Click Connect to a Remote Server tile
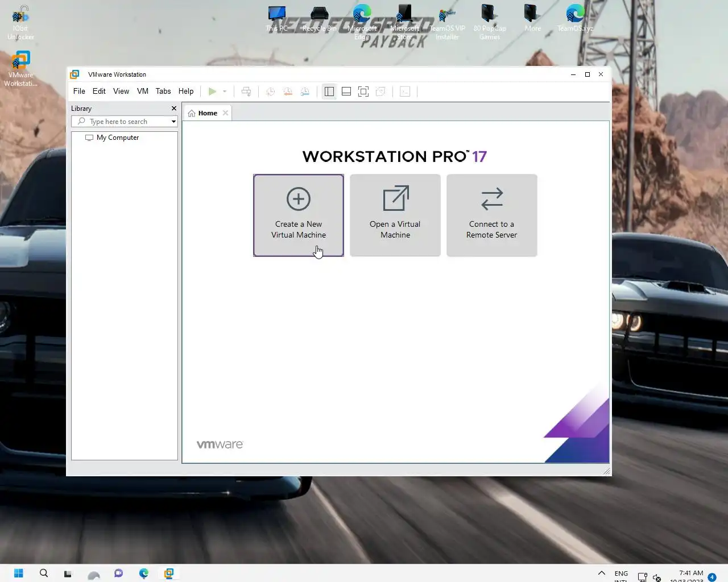 pyautogui.click(x=492, y=215)
